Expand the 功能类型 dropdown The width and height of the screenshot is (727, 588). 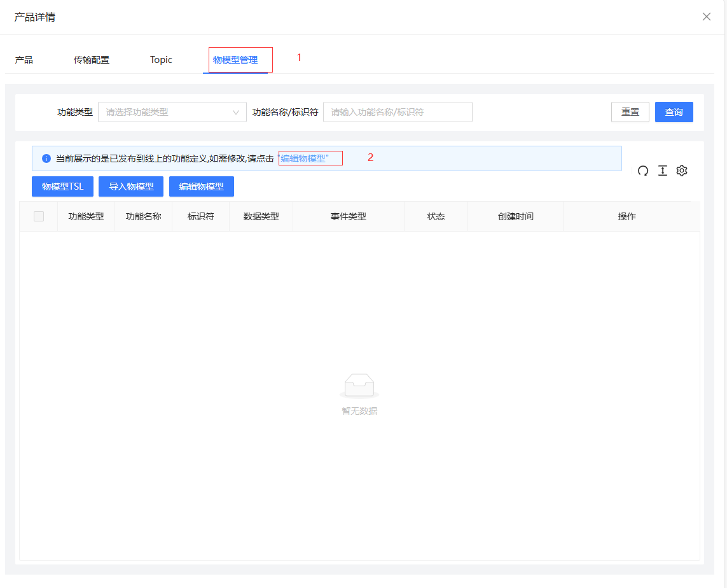pos(172,112)
